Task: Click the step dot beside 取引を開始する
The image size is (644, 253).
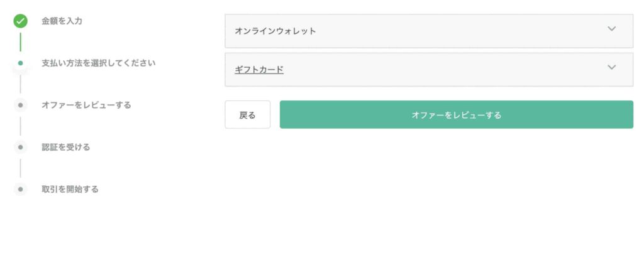Action: 20,189
